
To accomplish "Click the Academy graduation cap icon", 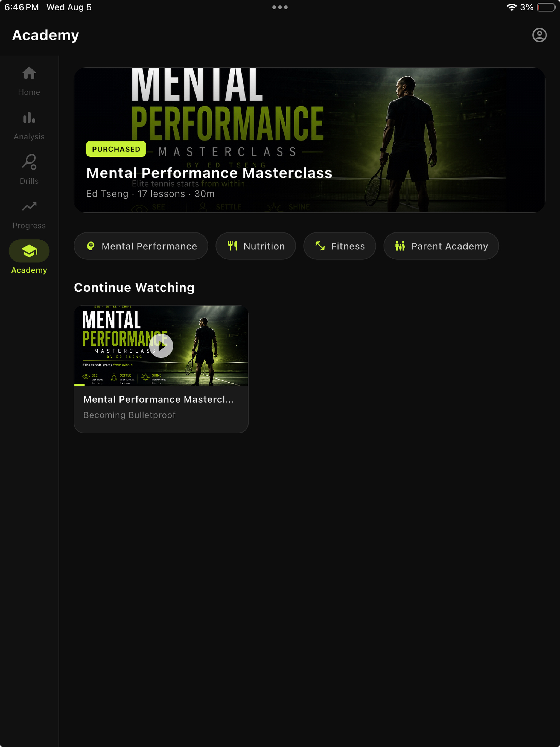I will click(29, 251).
